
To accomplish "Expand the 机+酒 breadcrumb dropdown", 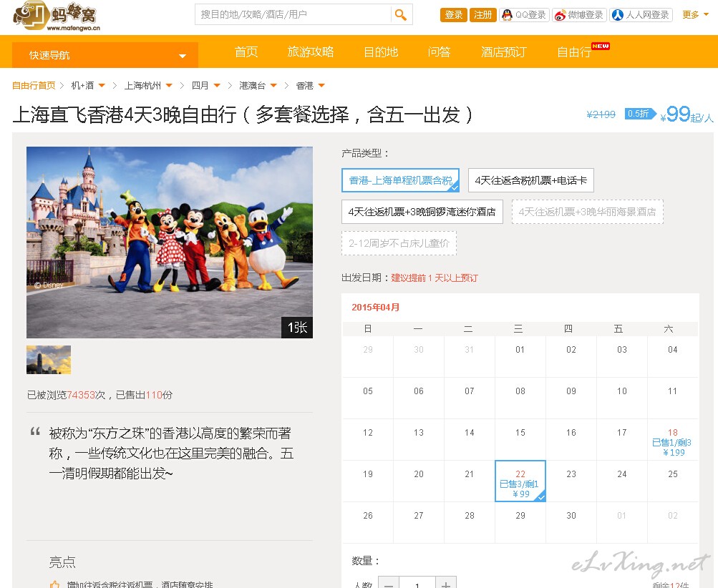I will pos(102,86).
